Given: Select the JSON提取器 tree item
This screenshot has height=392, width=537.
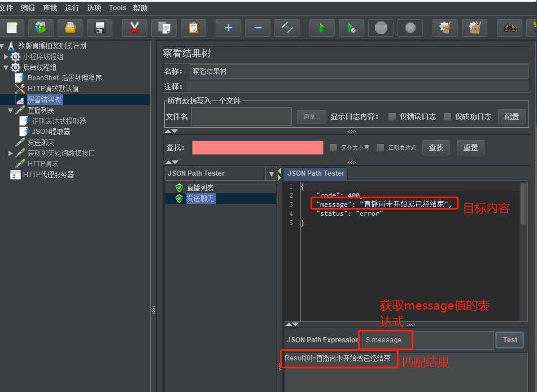Looking at the screenshot, I should coord(51,132).
